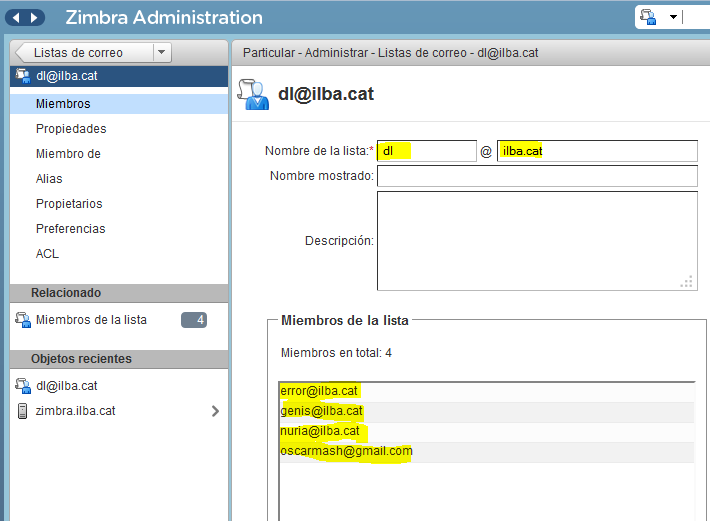Click the Objetos recientes section header
The image size is (710, 521).
119,358
